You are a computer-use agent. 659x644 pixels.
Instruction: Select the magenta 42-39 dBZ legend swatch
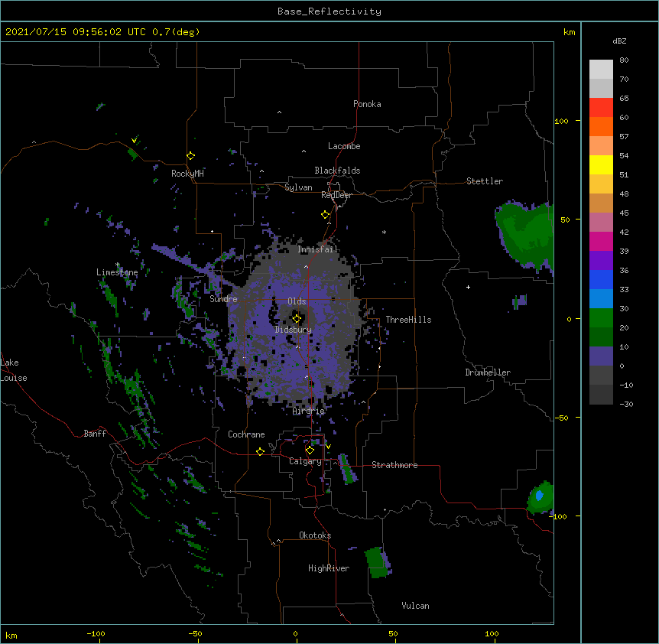tap(601, 241)
